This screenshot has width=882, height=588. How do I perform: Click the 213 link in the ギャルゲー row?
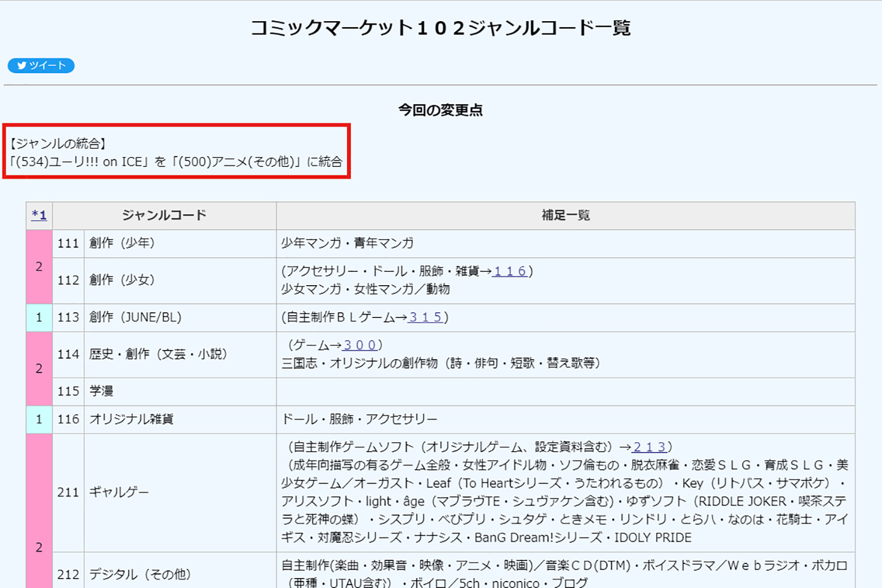tap(650, 447)
